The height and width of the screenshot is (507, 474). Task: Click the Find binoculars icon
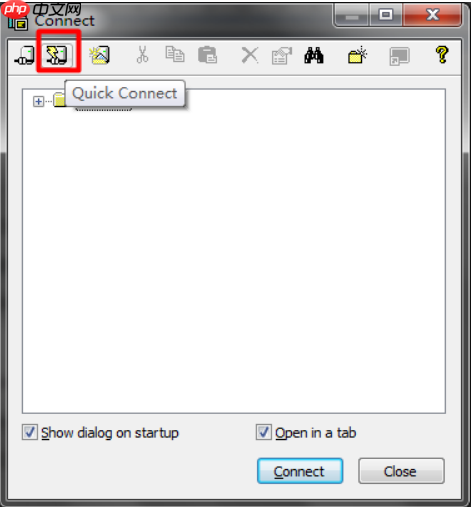tap(314, 55)
